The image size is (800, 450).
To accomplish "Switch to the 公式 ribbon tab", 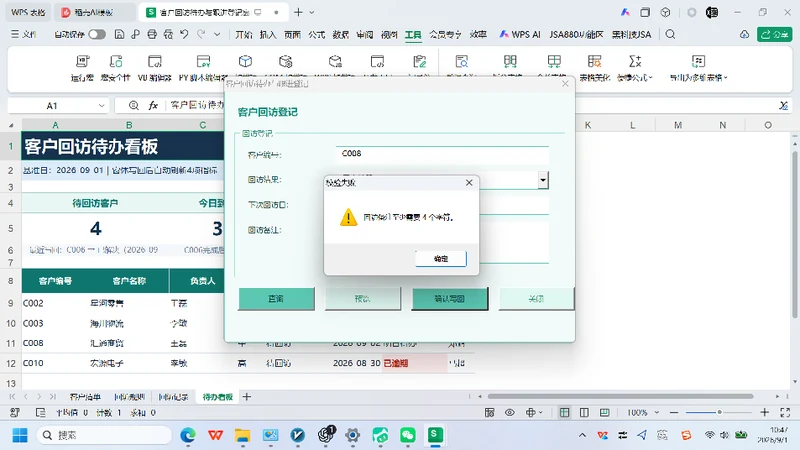I will coord(316,34).
